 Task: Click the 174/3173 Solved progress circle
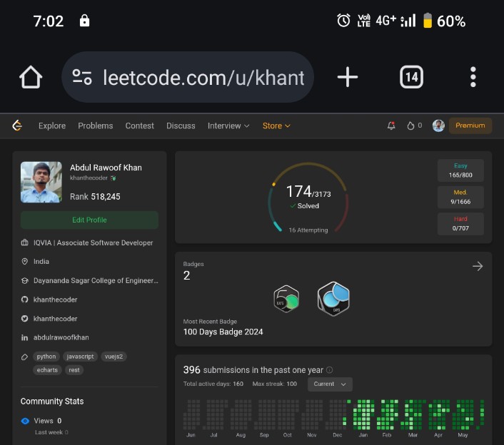point(308,197)
